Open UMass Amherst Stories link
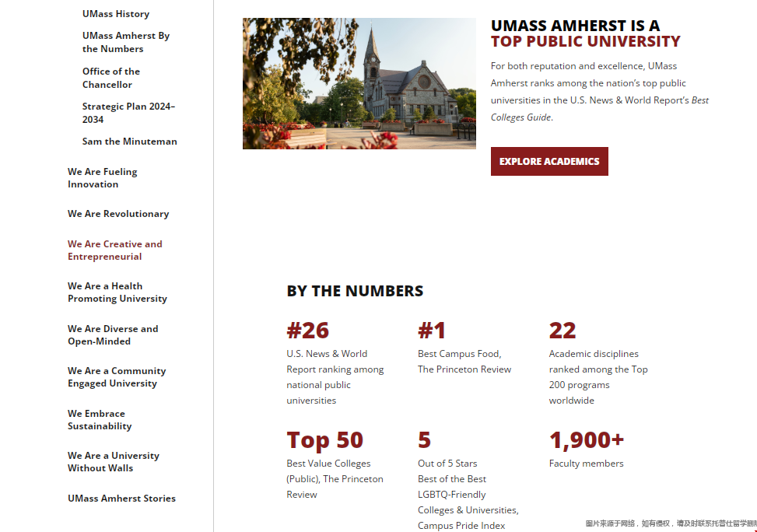Image resolution: width=757 pixels, height=532 pixels. click(121, 499)
